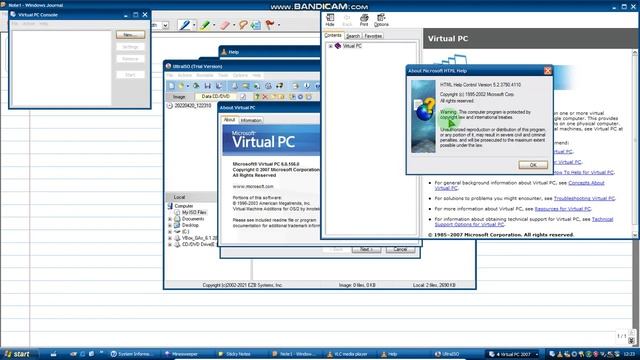Image resolution: width=640 pixels, height=360 pixels.
Task: Click the New file icon in UltraISO toolbar
Action: [171, 86]
